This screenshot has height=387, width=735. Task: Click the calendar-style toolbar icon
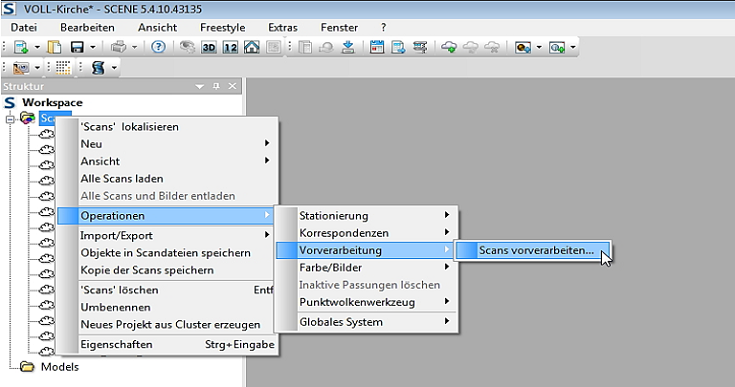[x=377, y=47]
